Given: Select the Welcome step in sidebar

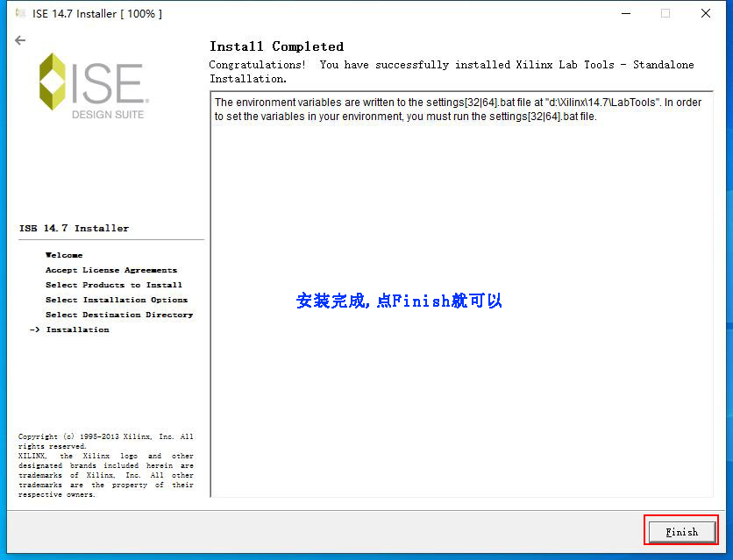Looking at the screenshot, I should 64,255.
